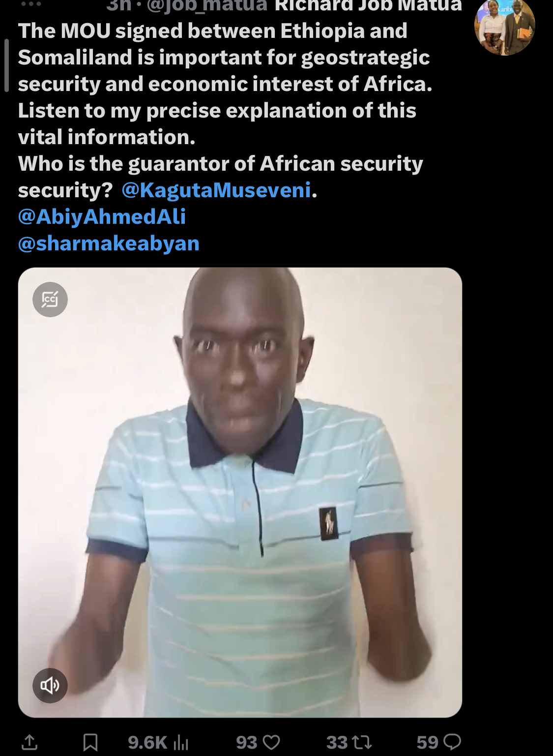The width and height of the screenshot is (553, 756).
Task: Open @KagutaMuseveni mention link
Action: click(216, 190)
